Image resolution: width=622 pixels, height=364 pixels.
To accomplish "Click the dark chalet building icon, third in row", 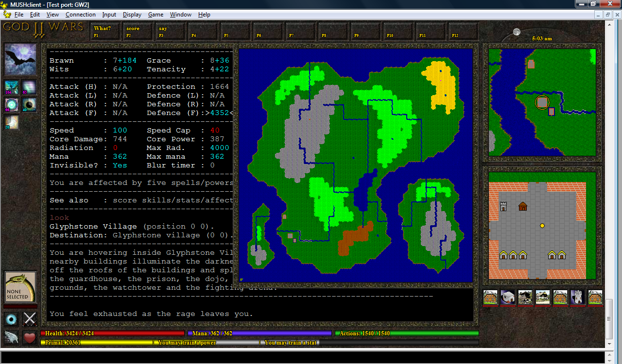I will pos(525,298).
